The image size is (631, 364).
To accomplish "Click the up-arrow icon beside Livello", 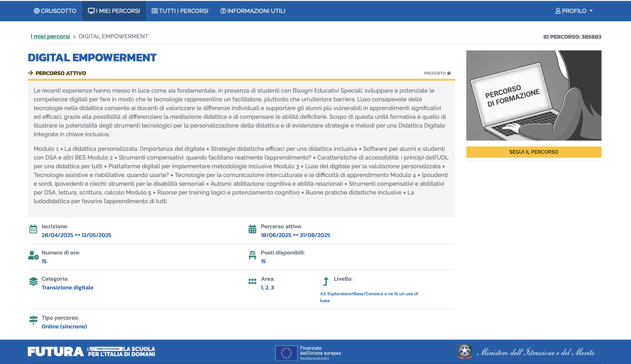I will click(x=325, y=281).
